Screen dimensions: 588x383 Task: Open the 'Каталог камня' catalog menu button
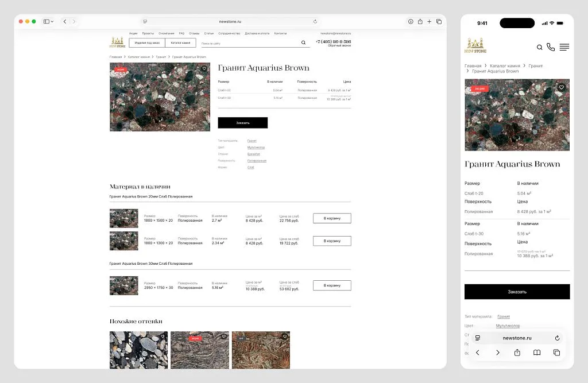180,42
